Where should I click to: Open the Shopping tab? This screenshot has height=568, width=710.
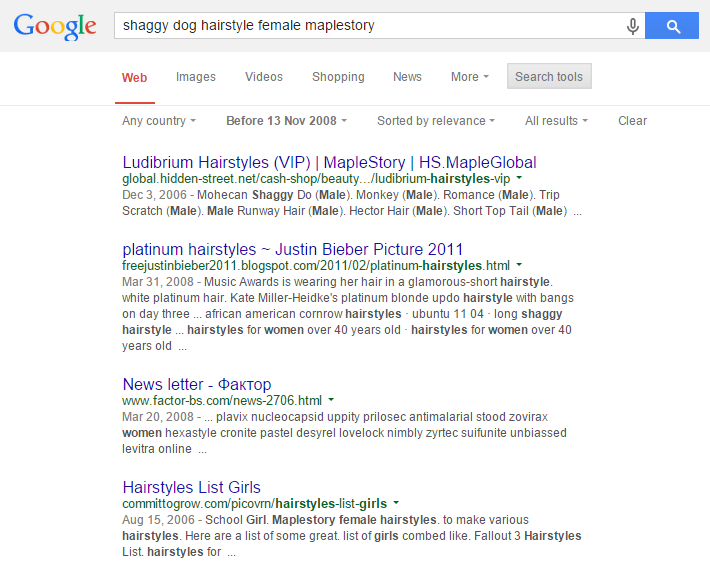338,77
